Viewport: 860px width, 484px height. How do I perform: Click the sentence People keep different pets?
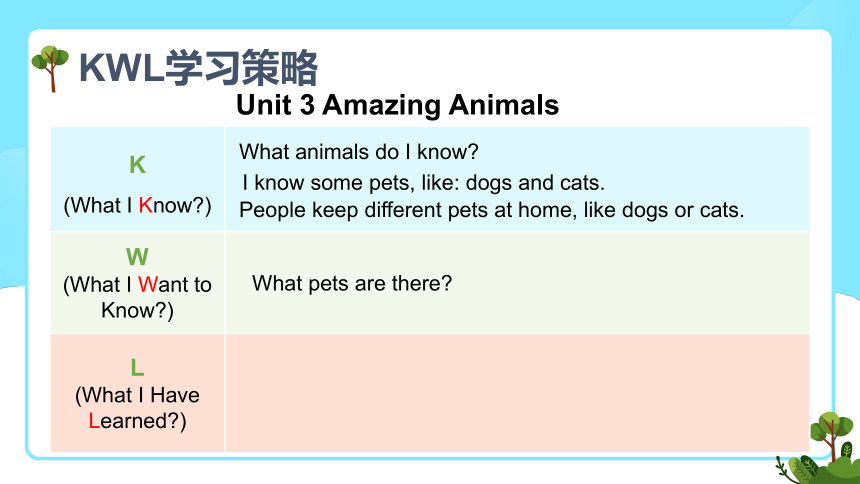pyautogui.click(x=491, y=210)
